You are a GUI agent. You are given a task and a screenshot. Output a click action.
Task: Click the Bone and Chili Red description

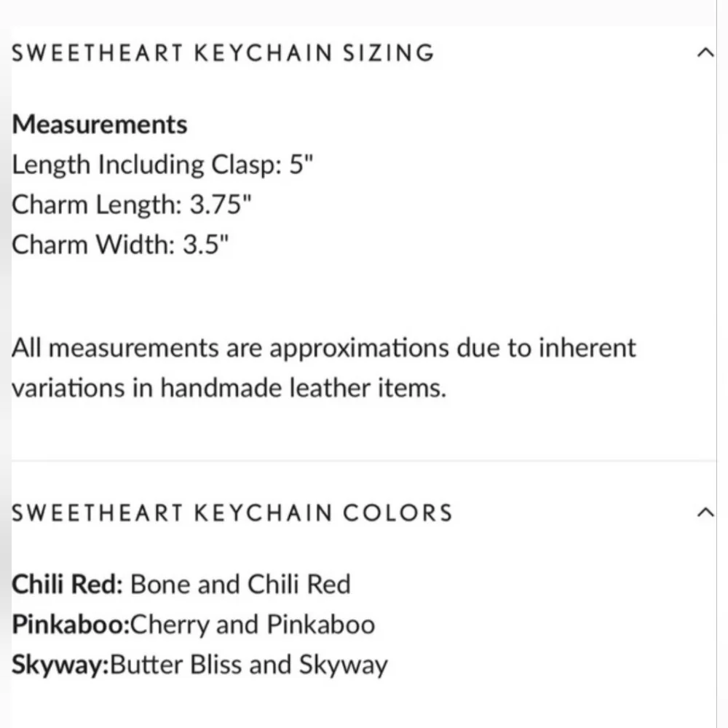point(240,585)
